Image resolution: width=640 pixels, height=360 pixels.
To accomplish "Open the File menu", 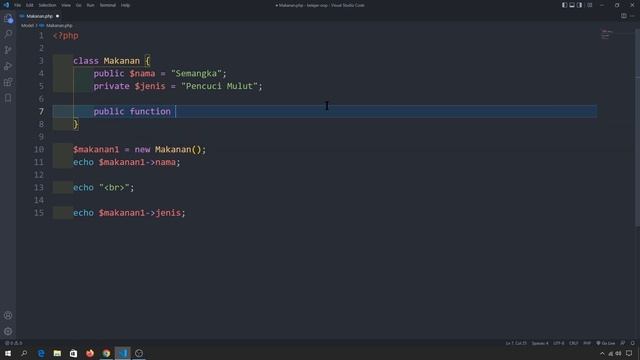I will pyautogui.click(x=18, y=5).
